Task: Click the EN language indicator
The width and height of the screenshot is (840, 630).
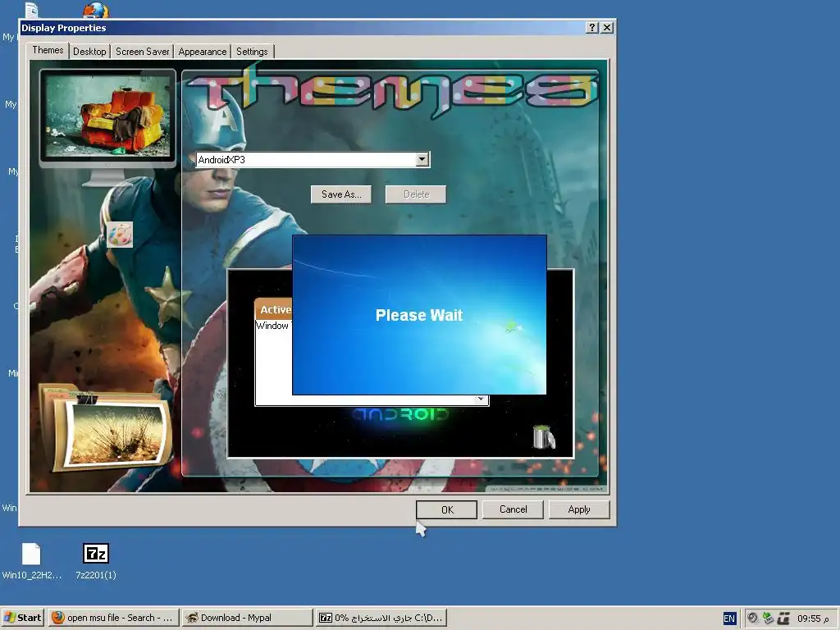Action: click(729, 619)
